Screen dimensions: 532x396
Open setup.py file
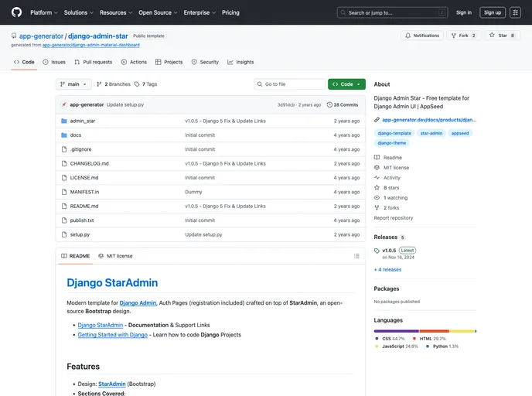point(80,235)
